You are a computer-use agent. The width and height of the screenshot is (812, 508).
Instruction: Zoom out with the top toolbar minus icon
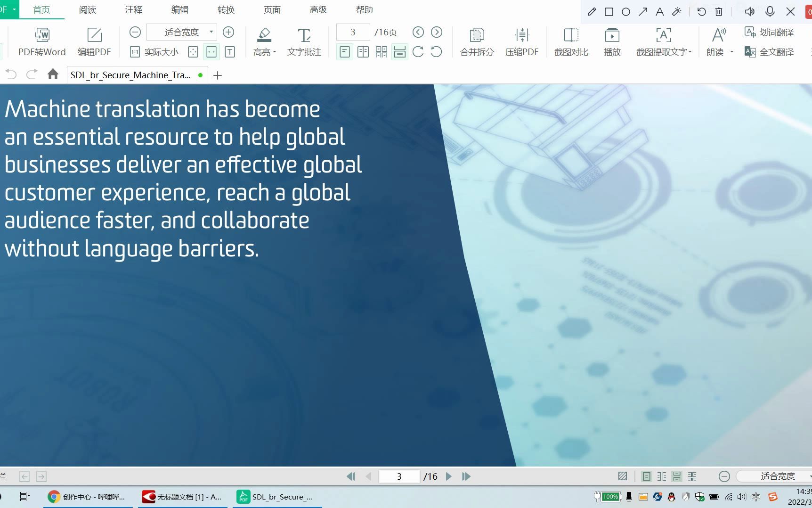tap(135, 32)
